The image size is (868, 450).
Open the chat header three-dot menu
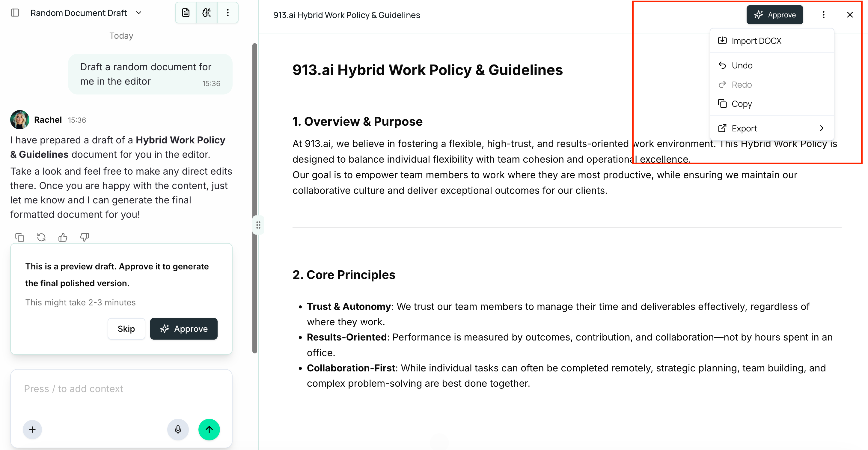[x=228, y=13]
